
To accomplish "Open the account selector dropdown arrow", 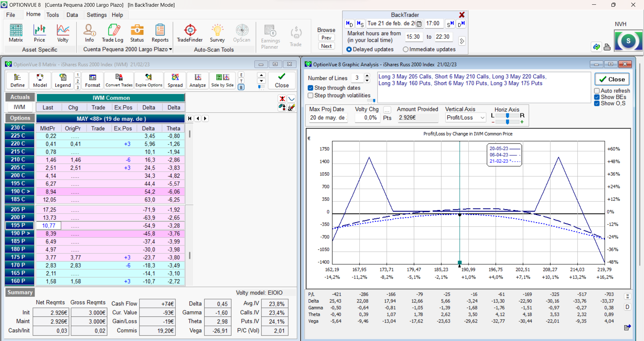I will pyautogui.click(x=170, y=49).
